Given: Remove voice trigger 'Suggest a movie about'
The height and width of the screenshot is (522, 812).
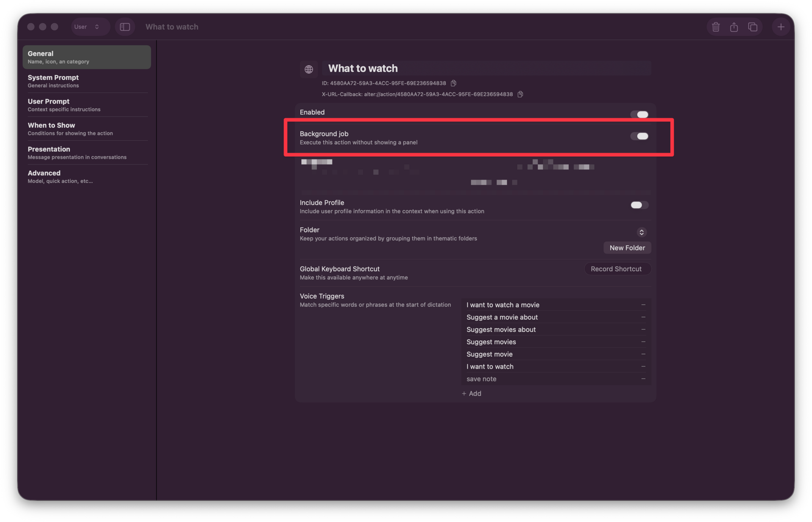Looking at the screenshot, I should (643, 317).
